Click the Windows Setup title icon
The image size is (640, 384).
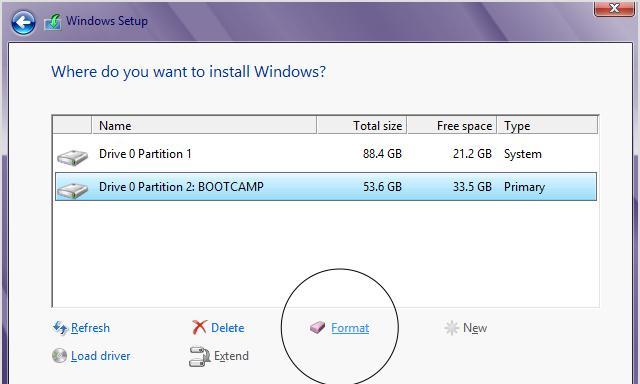pyautogui.click(x=53, y=22)
